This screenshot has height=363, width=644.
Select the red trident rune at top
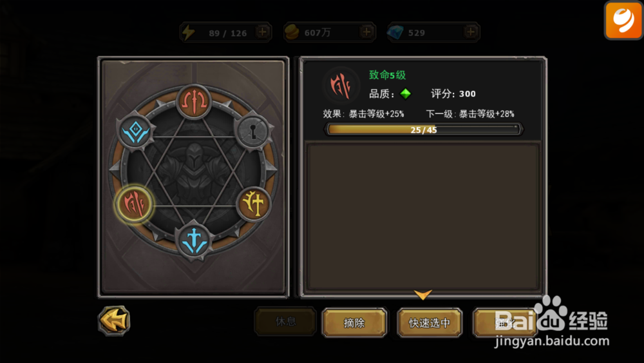[194, 101]
